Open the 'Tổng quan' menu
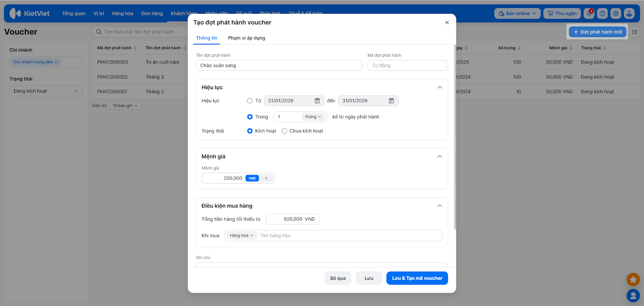The height and width of the screenshot is (306, 644). 73,13
